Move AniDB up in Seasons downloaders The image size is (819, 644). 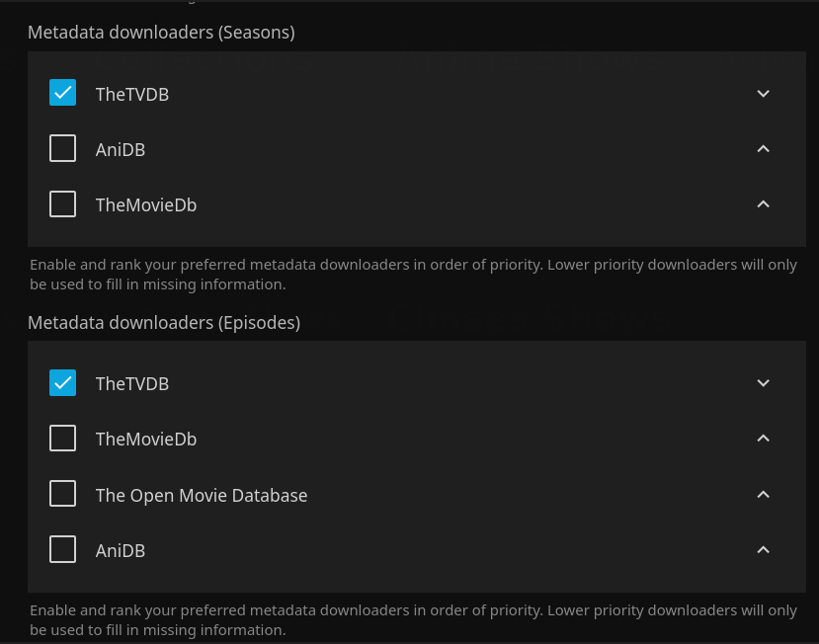(x=763, y=149)
